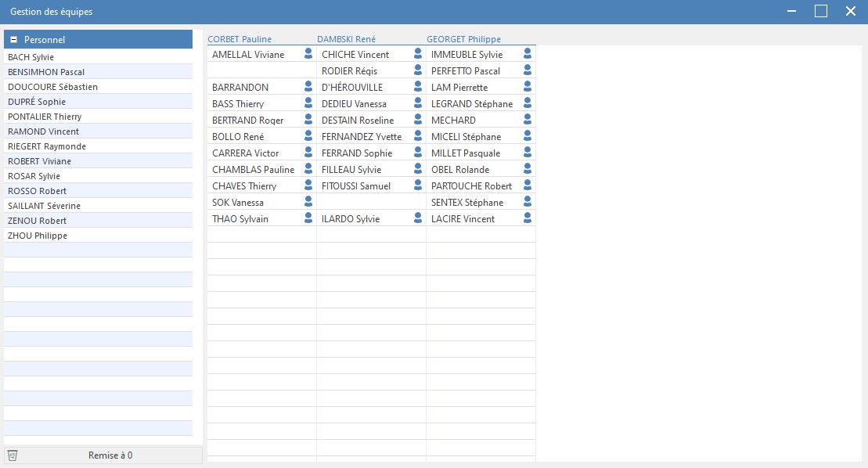The height and width of the screenshot is (468, 868).
Task: Click the person icon beside MILLET Pasquale
Action: (x=528, y=152)
